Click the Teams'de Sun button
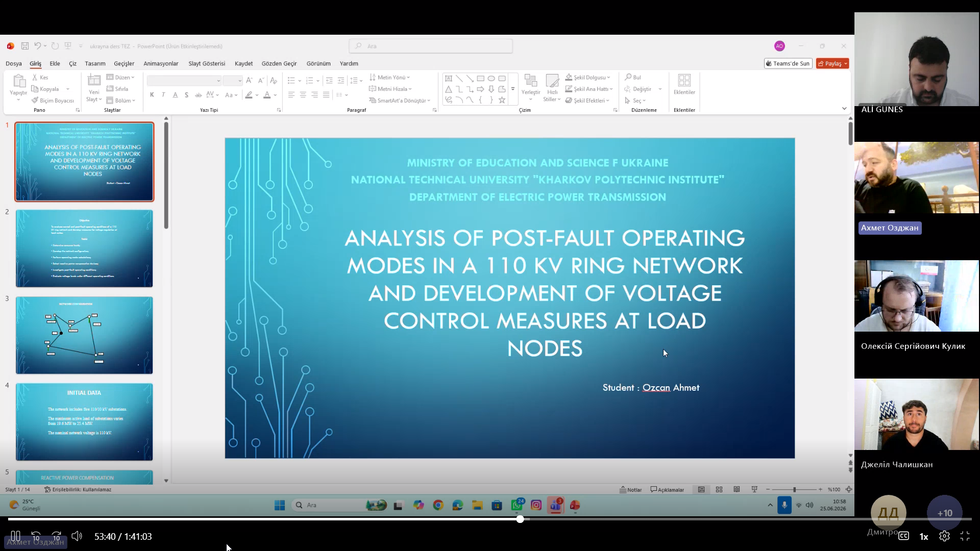This screenshot has height=551, width=980. [788, 64]
